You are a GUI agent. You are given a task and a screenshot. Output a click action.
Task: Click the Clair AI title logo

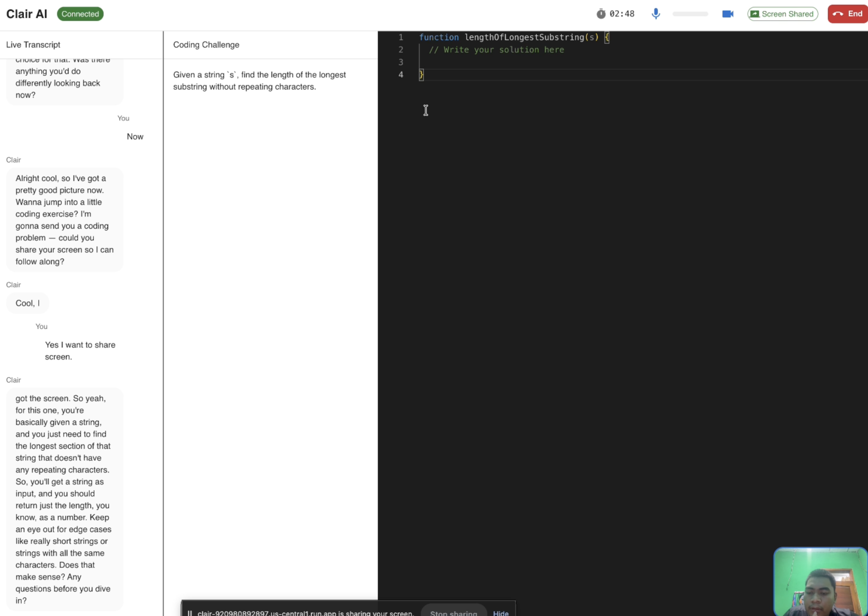(26, 14)
